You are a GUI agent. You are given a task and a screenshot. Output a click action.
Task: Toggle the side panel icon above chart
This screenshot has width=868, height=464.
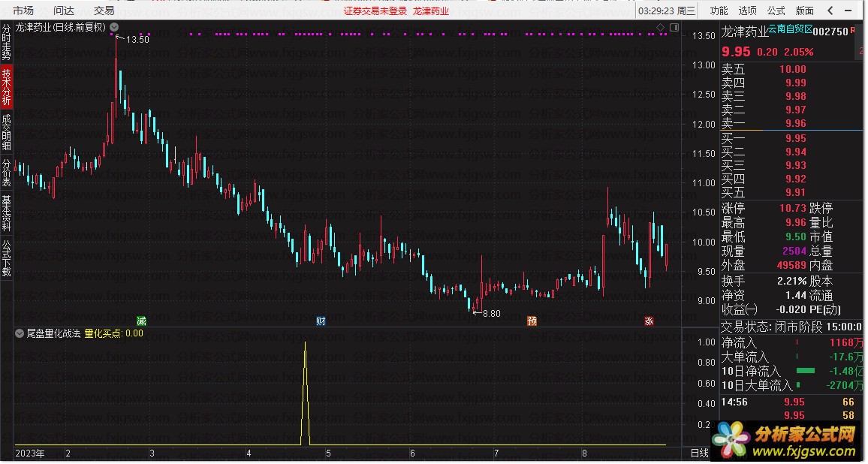674,27
